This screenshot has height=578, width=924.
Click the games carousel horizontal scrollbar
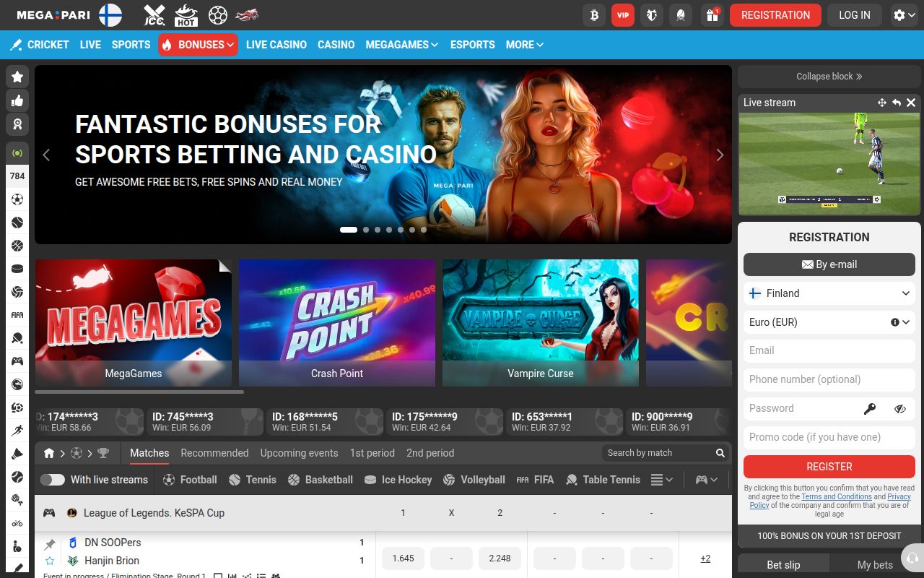(139, 392)
